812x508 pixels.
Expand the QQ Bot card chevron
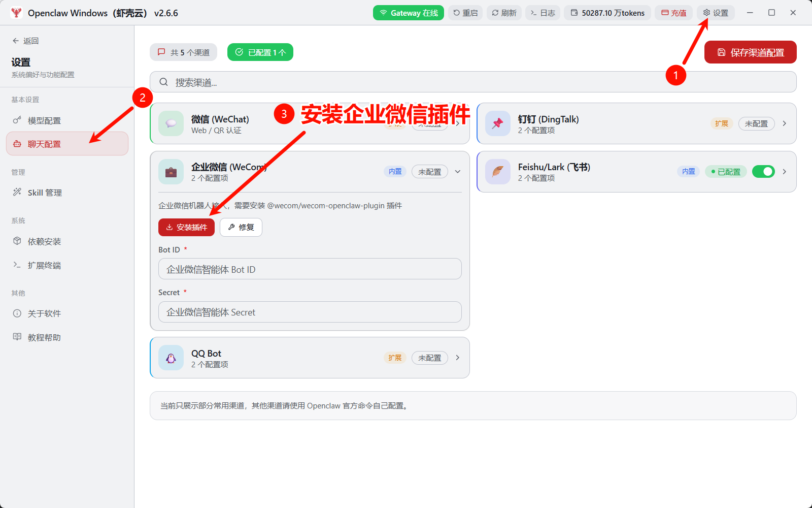(x=458, y=358)
